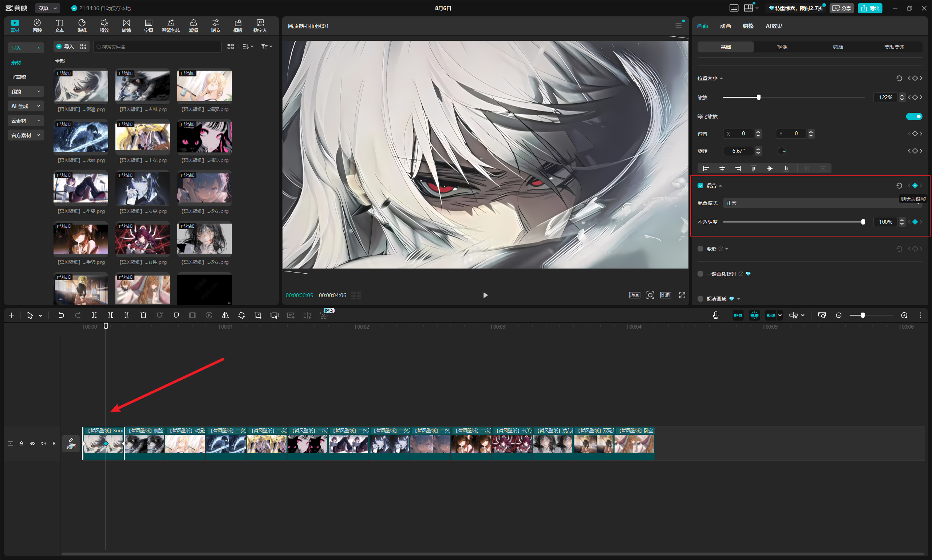The image size is (932, 560).
Task: Click the timeline zoom slider handle
Action: pyautogui.click(x=862, y=315)
